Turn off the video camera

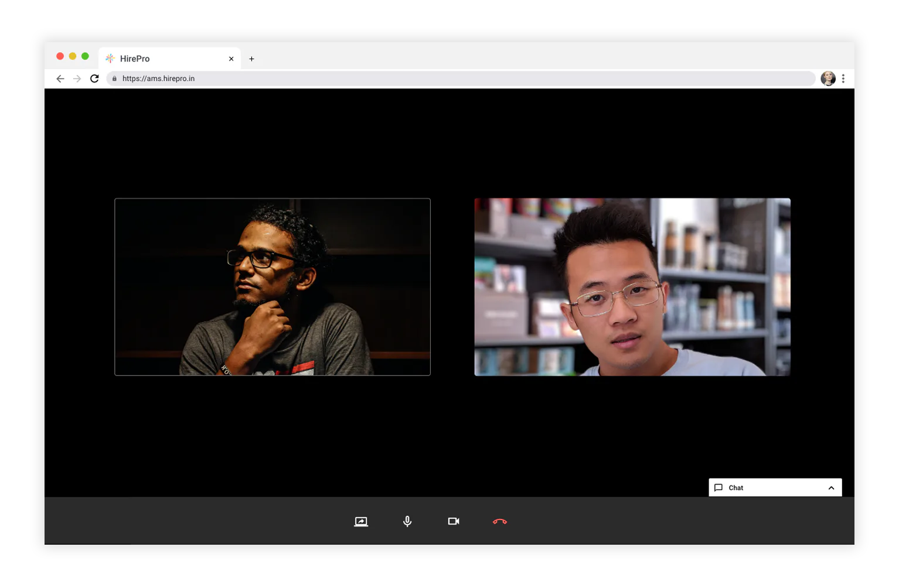[454, 521]
